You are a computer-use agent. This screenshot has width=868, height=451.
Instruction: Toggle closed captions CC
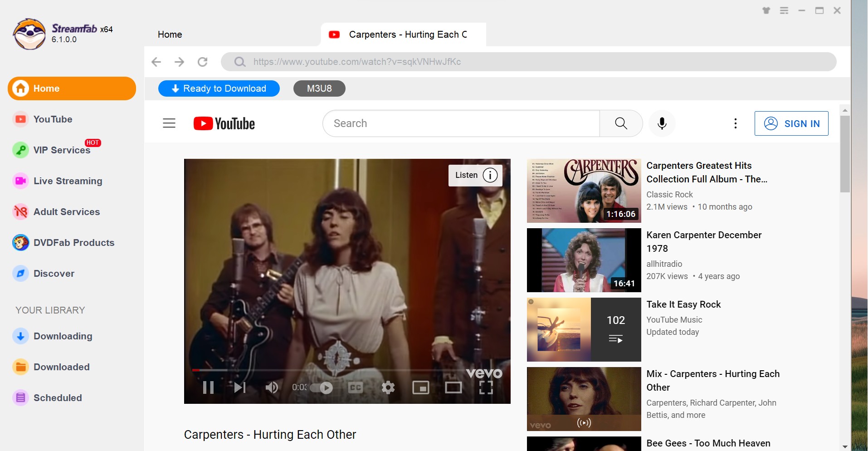pyautogui.click(x=356, y=387)
